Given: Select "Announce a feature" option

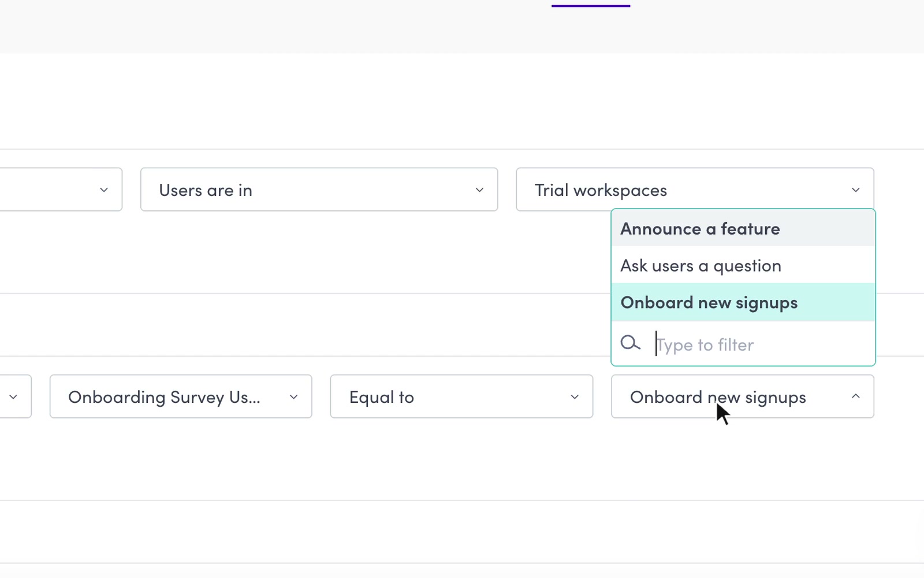Looking at the screenshot, I should [x=743, y=228].
